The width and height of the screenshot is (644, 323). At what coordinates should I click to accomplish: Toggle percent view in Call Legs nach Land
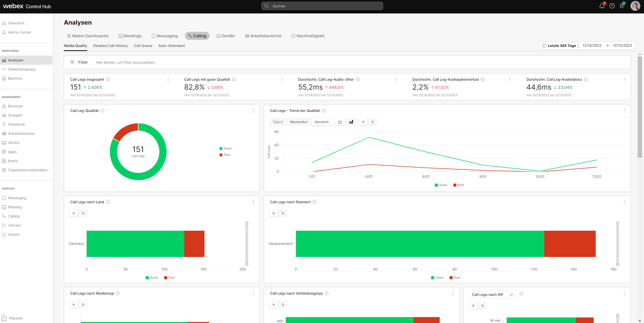point(83,213)
